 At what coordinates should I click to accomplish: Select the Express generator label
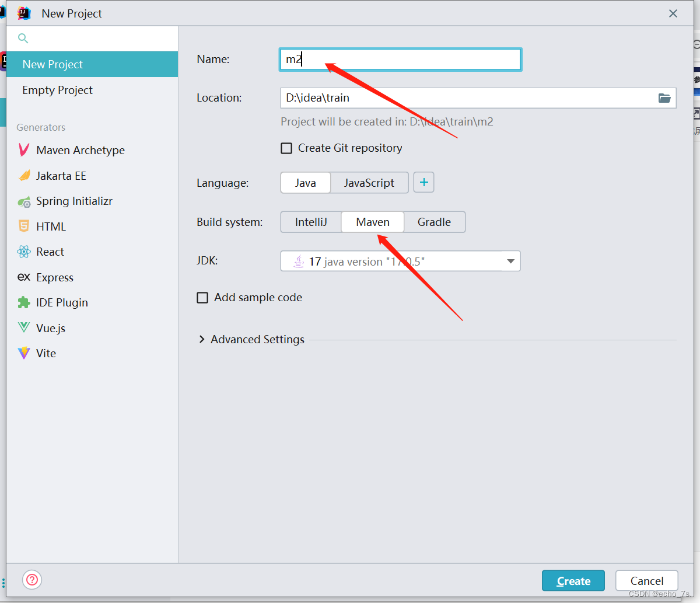coord(55,277)
